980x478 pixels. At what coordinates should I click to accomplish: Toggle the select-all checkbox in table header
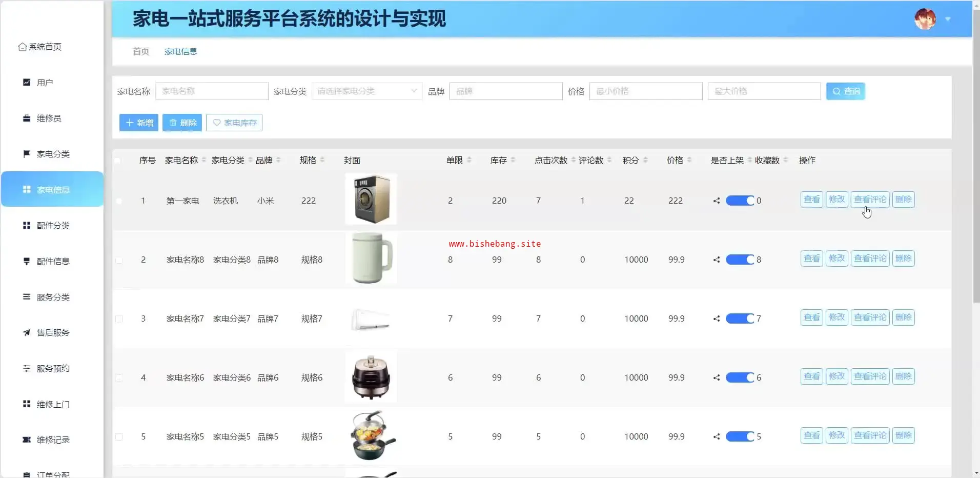click(x=118, y=161)
